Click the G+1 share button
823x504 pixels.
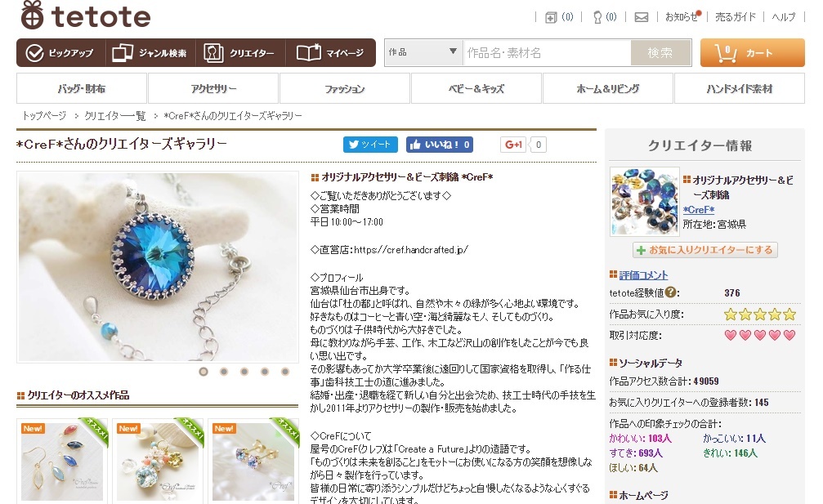tap(513, 145)
